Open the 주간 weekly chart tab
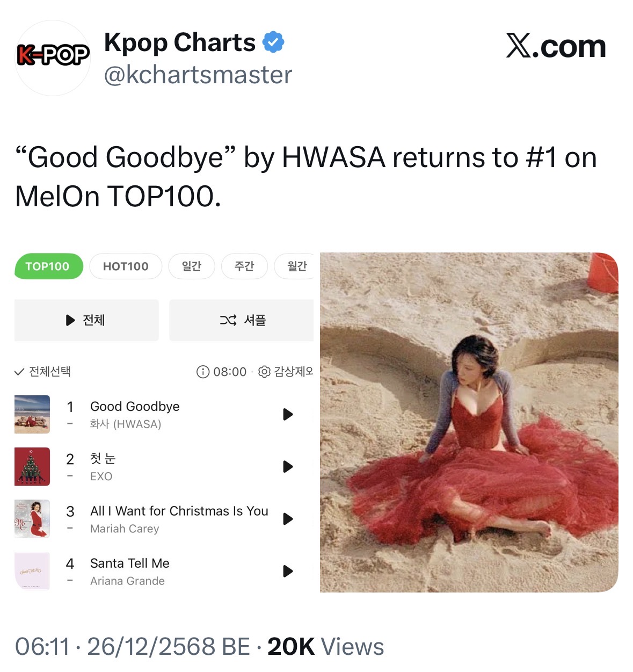The width and height of the screenshot is (633, 672). pos(244,266)
